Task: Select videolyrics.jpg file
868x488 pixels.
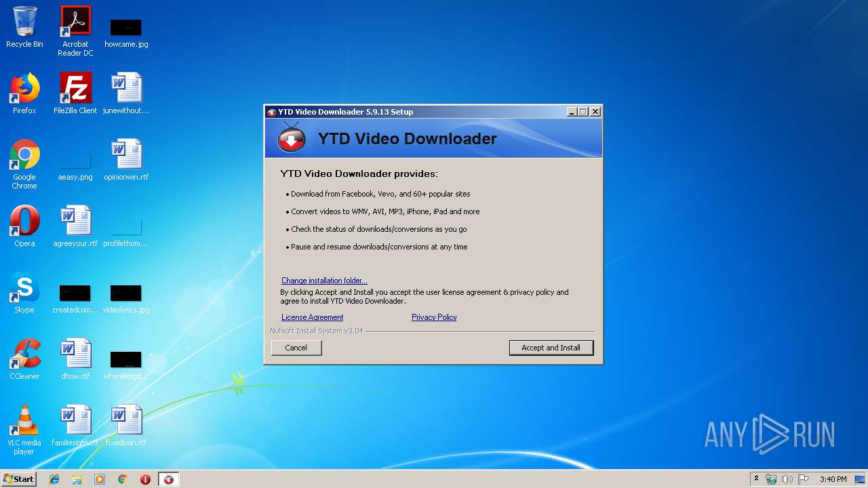Action: click(126, 299)
